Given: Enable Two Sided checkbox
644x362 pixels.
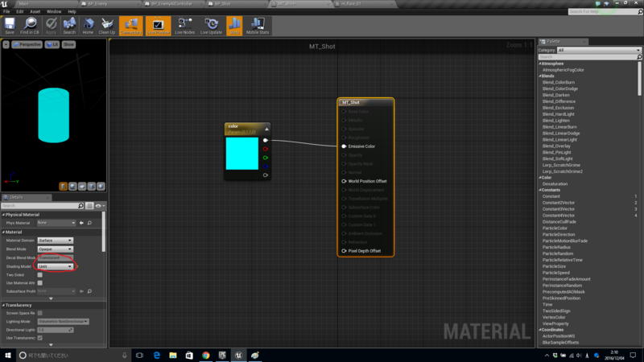Looking at the screenshot, I should pos(39,275).
